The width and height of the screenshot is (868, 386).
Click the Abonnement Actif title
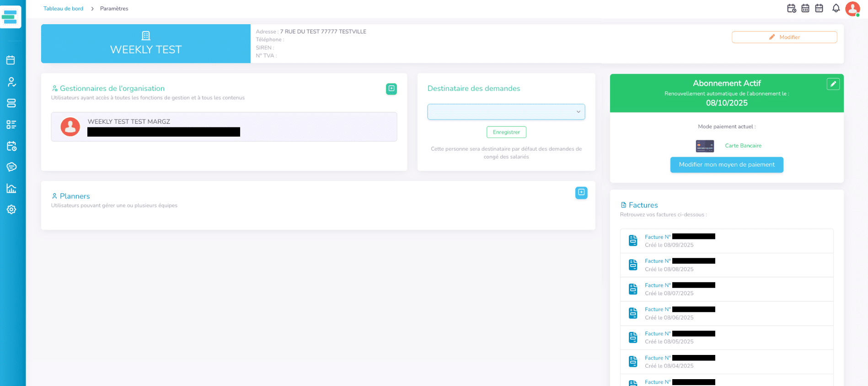(727, 83)
